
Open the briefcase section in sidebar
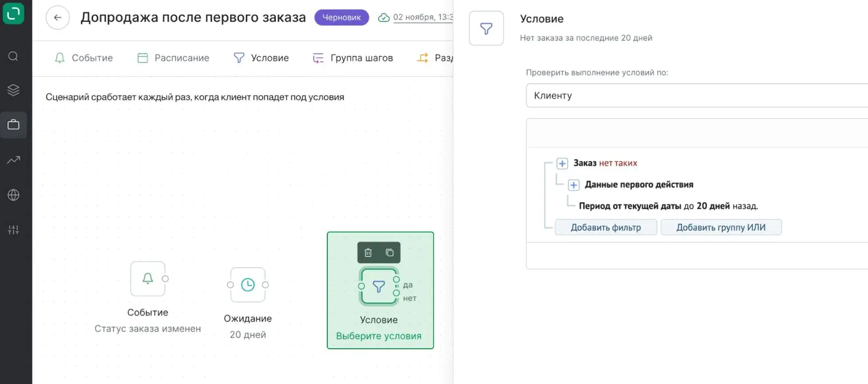click(14, 125)
